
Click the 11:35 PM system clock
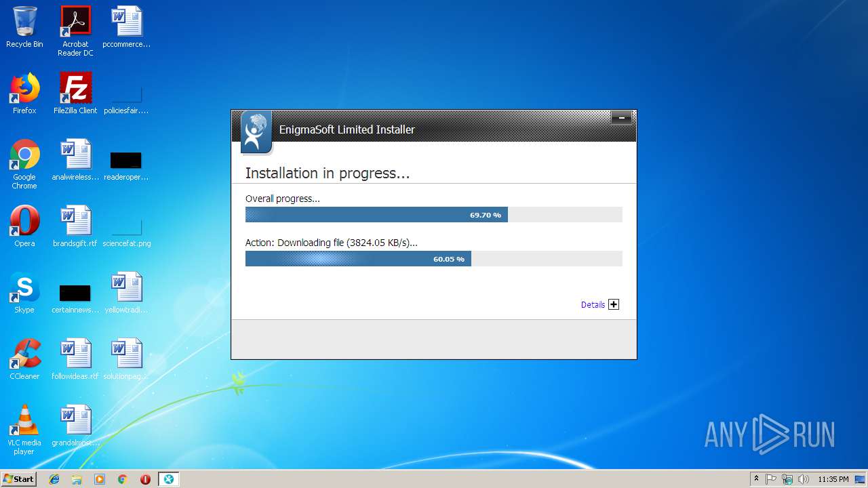[x=833, y=479]
